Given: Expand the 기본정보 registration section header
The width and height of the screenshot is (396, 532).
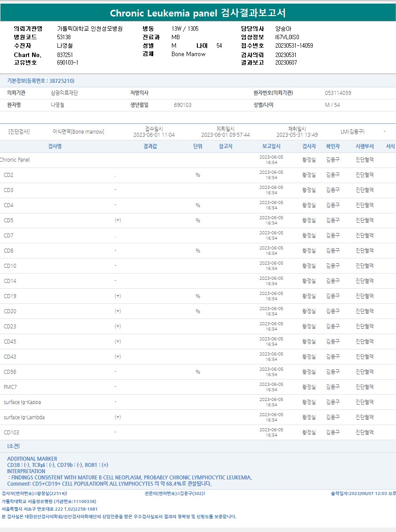Looking at the screenshot, I should coord(41,81).
